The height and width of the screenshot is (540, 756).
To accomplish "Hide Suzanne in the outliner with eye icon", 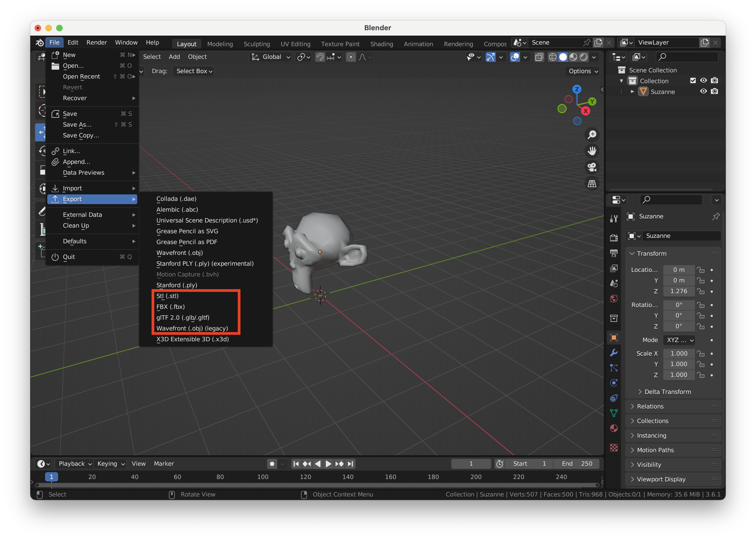I will [x=703, y=92].
